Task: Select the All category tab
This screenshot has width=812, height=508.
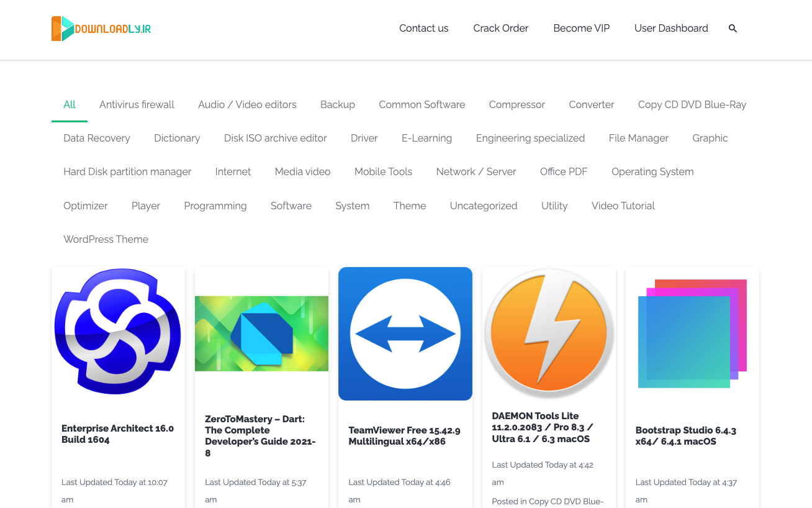Action: click(x=70, y=104)
